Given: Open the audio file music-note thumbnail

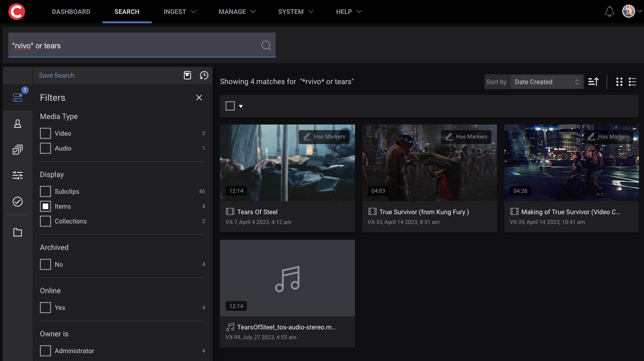Looking at the screenshot, I should coord(287,278).
